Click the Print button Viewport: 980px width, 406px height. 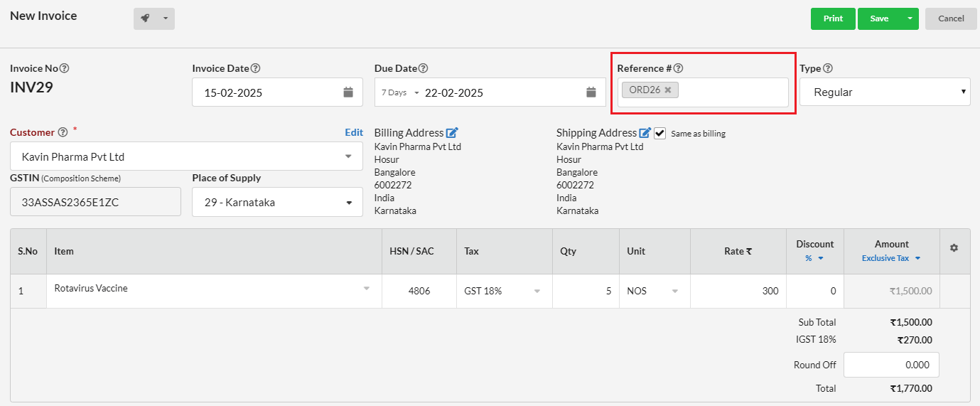pos(833,18)
